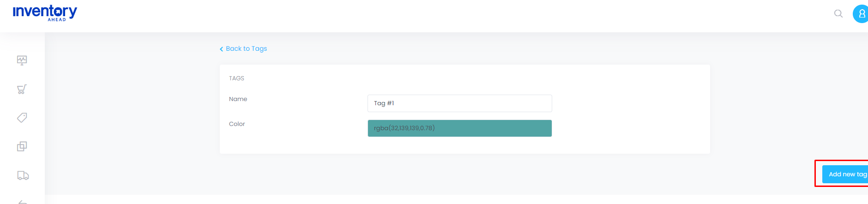Open search with the magnifier icon
Screen dimensions: 868x204
(x=838, y=14)
